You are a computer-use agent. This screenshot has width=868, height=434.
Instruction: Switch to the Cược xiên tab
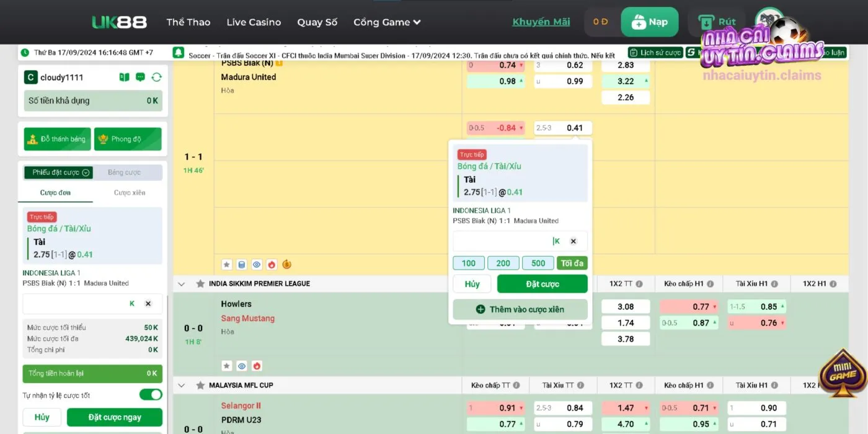tap(130, 193)
